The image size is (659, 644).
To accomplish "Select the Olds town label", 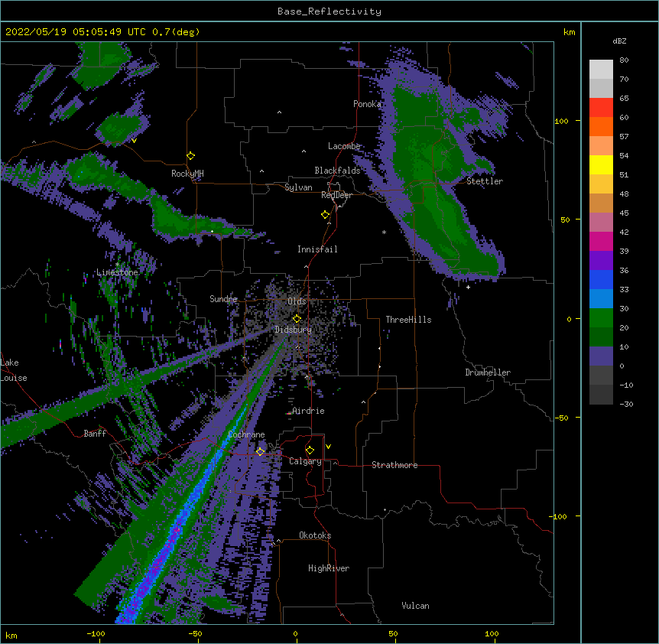I will [297, 301].
